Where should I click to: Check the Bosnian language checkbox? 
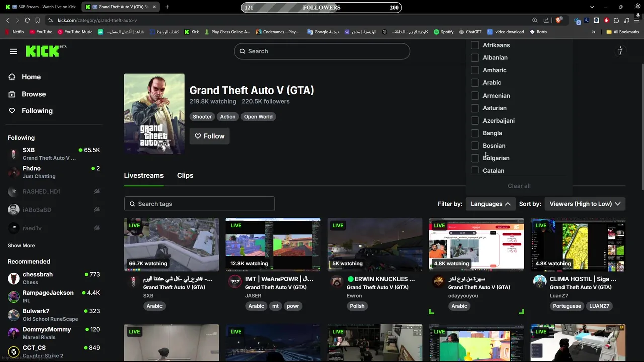475,146
